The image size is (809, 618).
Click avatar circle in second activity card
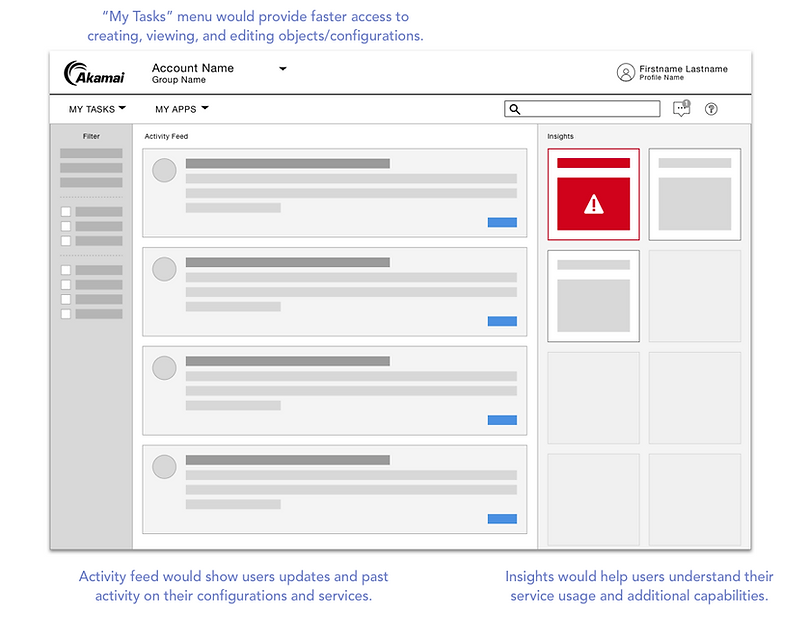pyautogui.click(x=164, y=269)
